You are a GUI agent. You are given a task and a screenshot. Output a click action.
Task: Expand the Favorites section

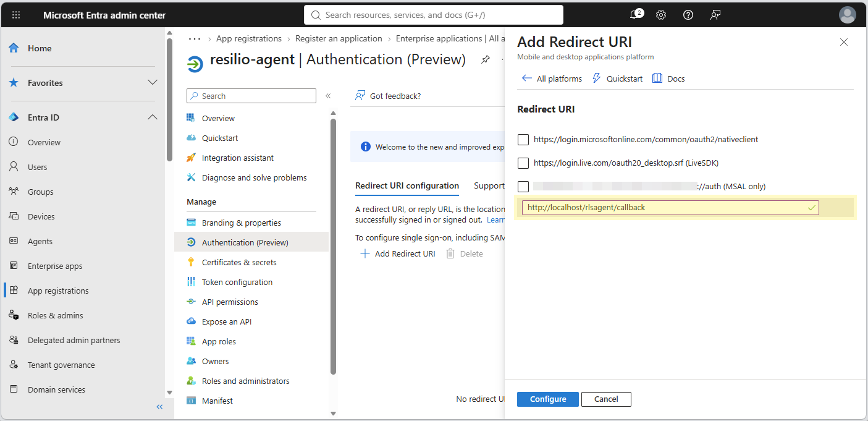pos(153,83)
